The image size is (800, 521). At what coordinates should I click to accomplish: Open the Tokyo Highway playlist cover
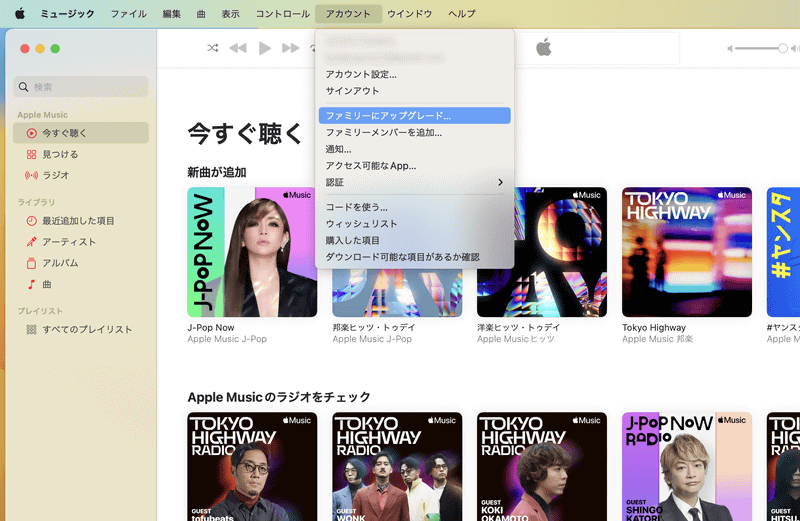click(687, 252)
